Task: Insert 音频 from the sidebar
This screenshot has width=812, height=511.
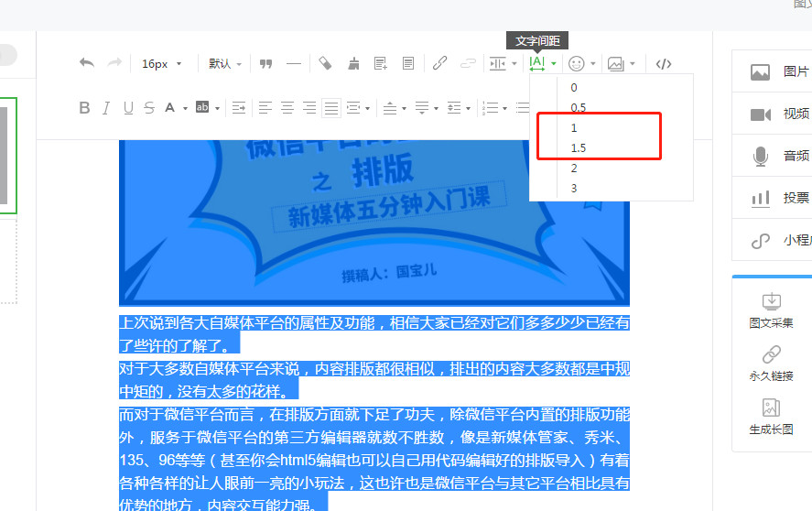Action: pos(772,156)
